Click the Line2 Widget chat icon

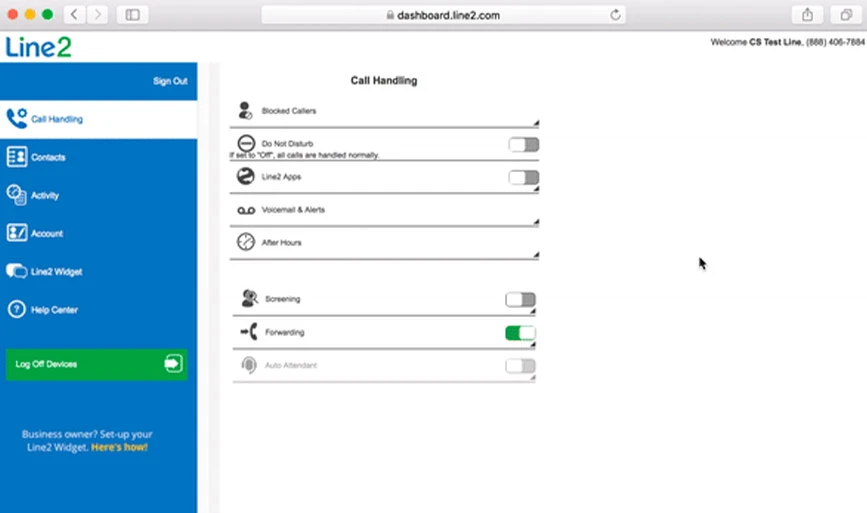(17, 271)
